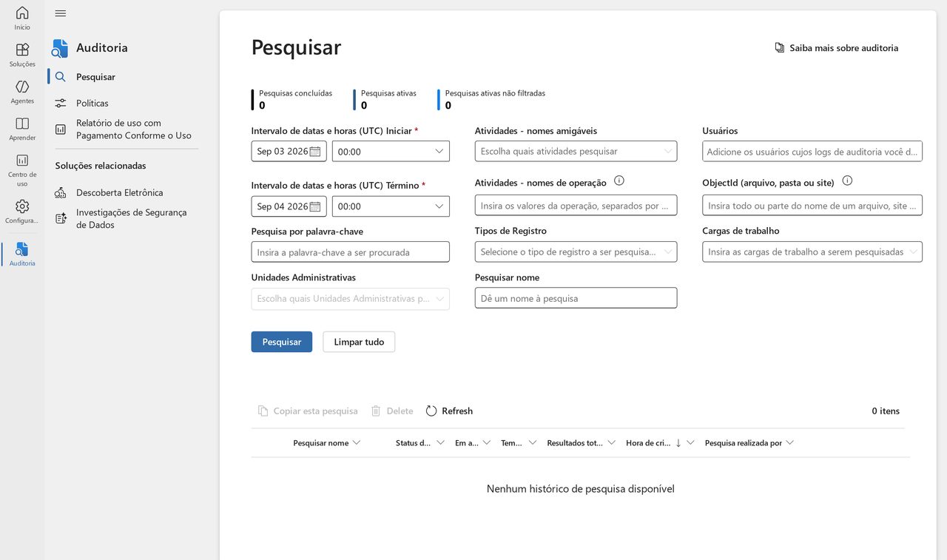The height and width of the screenshot is (560, 947).
Task: Show info for Atividades - nomes de operação
Action: pos(619,181)
